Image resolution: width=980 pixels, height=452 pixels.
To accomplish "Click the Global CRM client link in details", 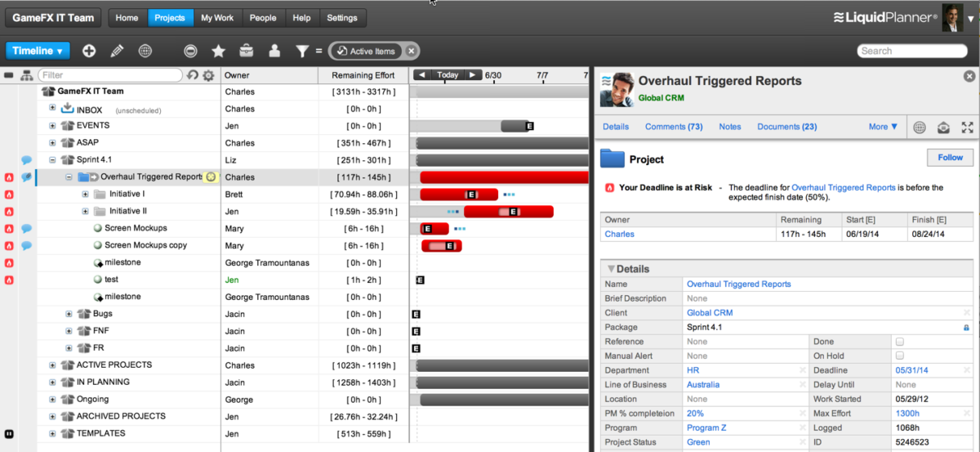I will [x=710, y=313].
